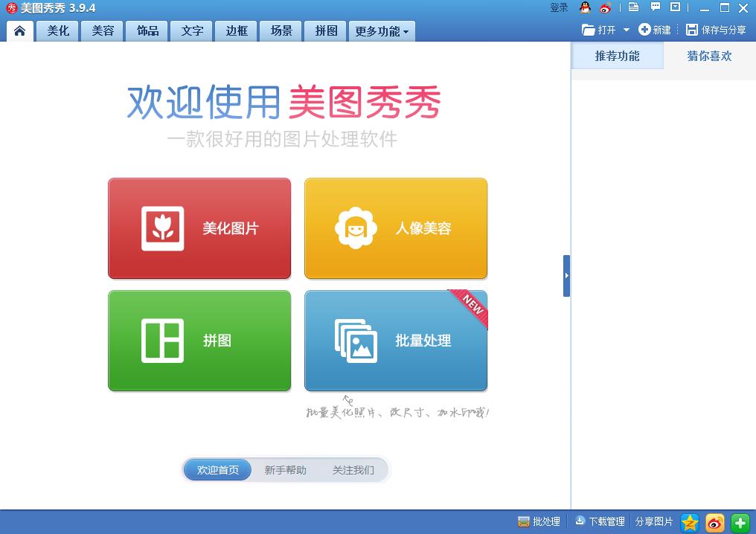The image size is (756, 534).
Task: Expand the 更多功能 dropdown menu
Action: click(x=382, y=30)
